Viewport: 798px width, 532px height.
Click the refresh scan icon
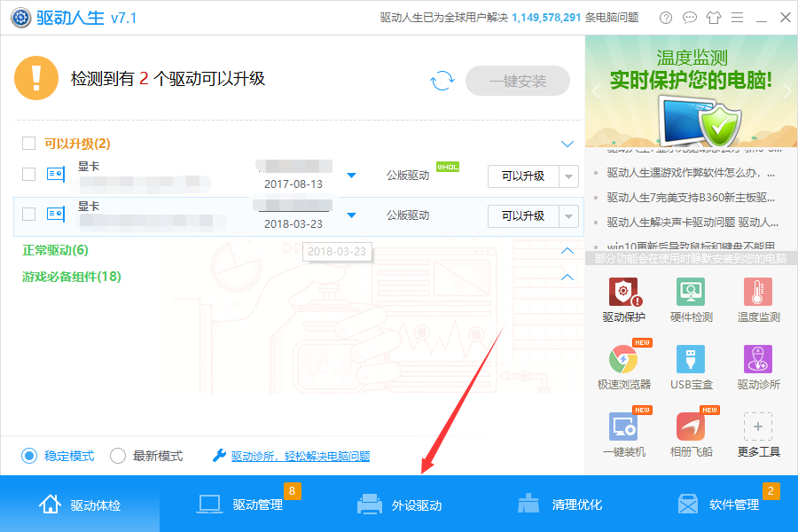(x=442, y=81)
